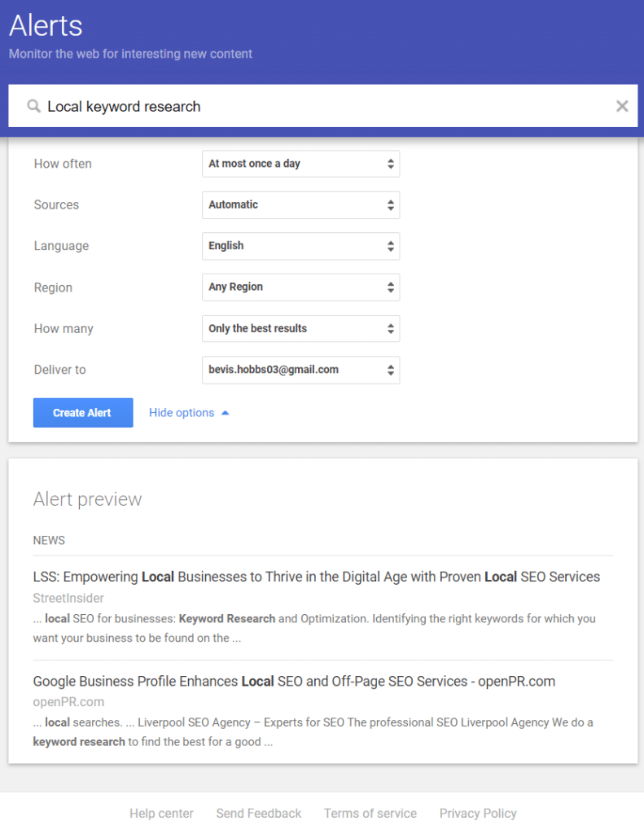Open the LSS Local Businesses news headline
The image size is (644, 834).
tap(316, 576)
